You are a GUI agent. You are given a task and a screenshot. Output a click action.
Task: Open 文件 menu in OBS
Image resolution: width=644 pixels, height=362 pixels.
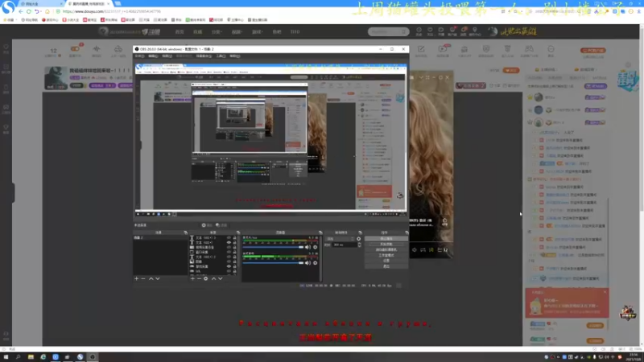click(139, 56)
